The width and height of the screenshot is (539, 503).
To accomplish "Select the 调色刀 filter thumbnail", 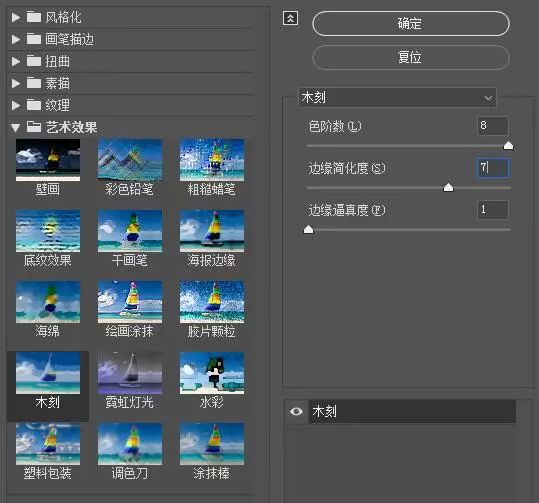I will (x=130, y=444).
